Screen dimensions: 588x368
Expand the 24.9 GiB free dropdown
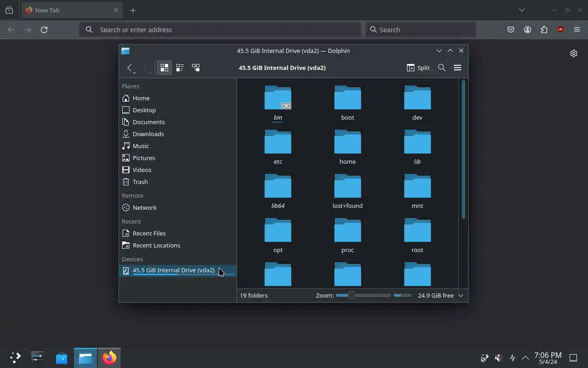461,295
